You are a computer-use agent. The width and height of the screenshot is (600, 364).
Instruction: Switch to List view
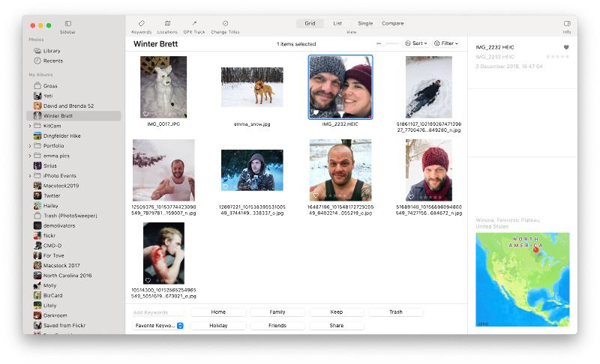point(337,23)
